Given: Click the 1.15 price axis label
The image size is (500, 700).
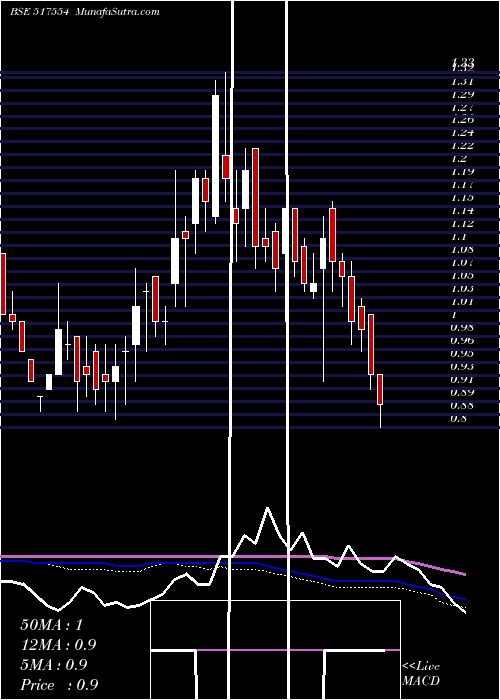Looking at the screenshot, I should pyautogui.click(x=462, y=197).
